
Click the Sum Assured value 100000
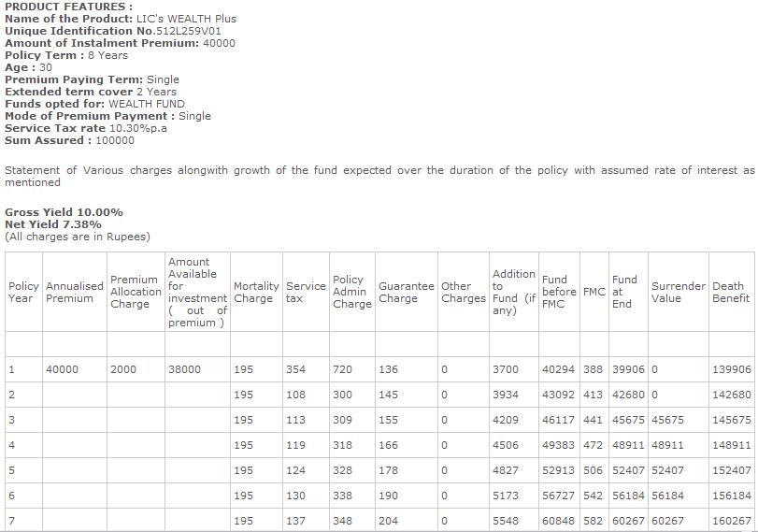[x=115, y=140]
